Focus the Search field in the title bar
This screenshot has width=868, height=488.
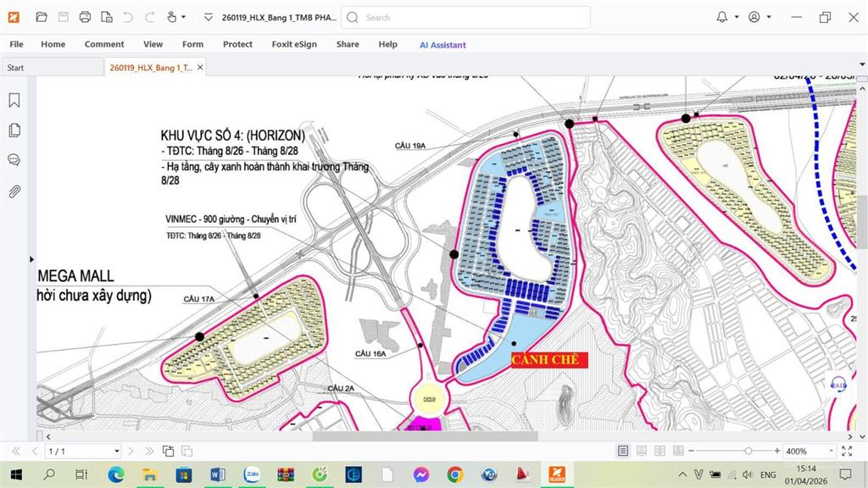465,18
